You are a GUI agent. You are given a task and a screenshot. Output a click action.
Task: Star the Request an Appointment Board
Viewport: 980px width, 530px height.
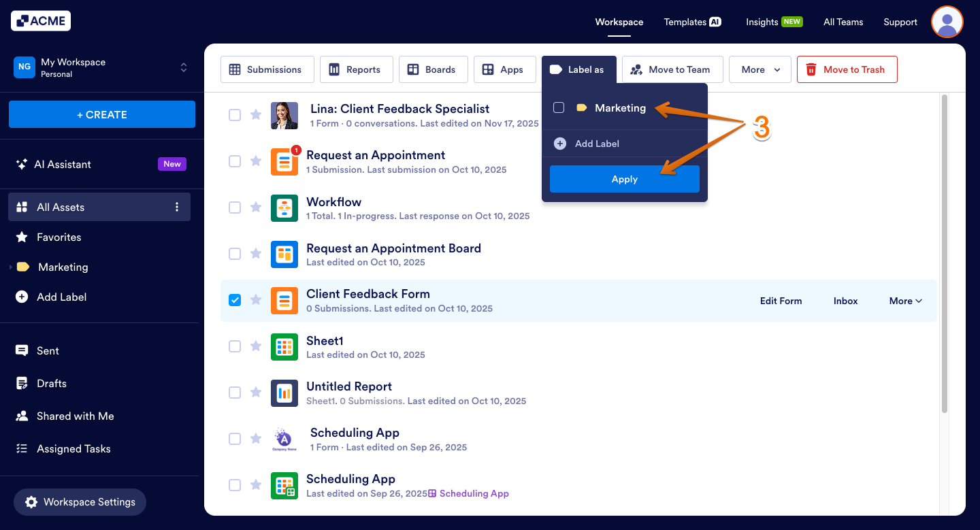[x=256, y=254]
